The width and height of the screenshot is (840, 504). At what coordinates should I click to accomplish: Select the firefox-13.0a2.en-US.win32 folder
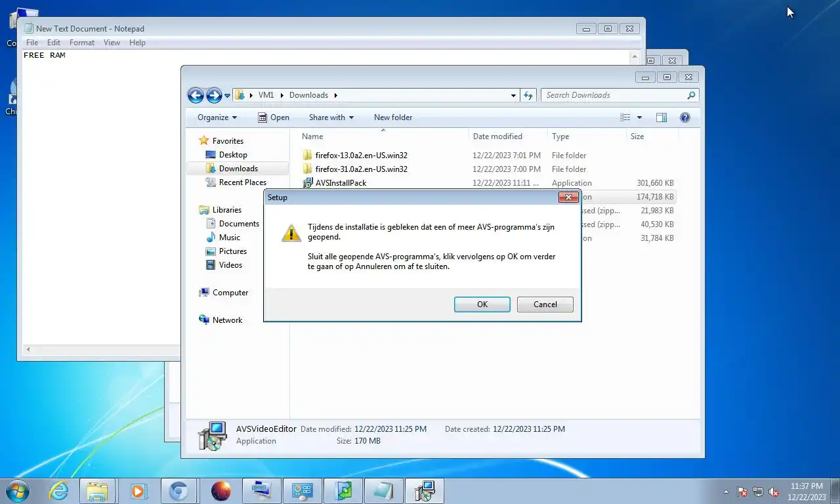(361, 156)
